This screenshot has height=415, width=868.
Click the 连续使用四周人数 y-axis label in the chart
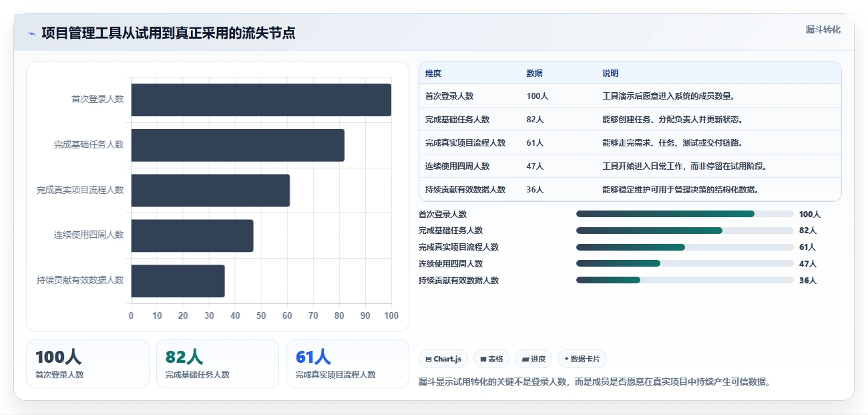click(x=89, y=235)
